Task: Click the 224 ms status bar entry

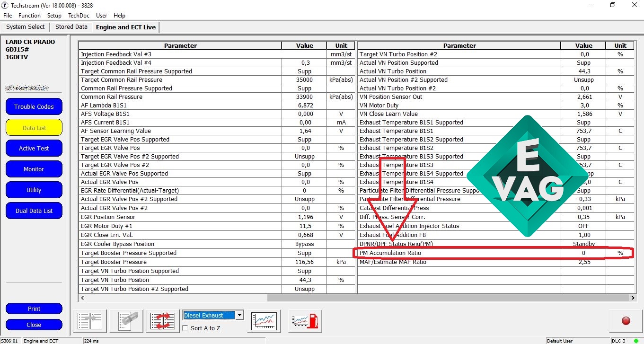Action: (92, 341)
